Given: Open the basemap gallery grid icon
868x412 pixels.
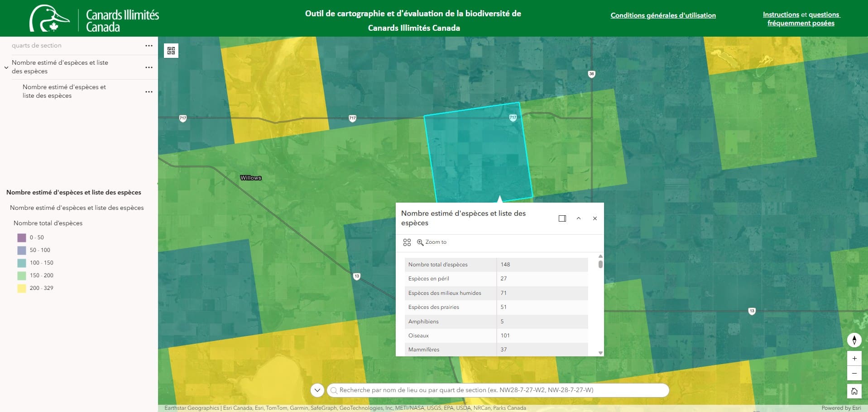Looking at the screenshot, I should coord(171,51).
